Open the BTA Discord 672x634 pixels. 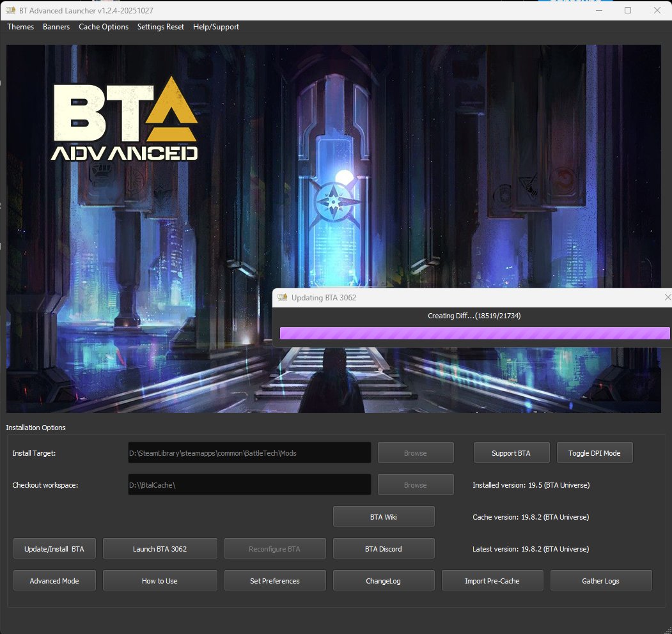point(383,549)
